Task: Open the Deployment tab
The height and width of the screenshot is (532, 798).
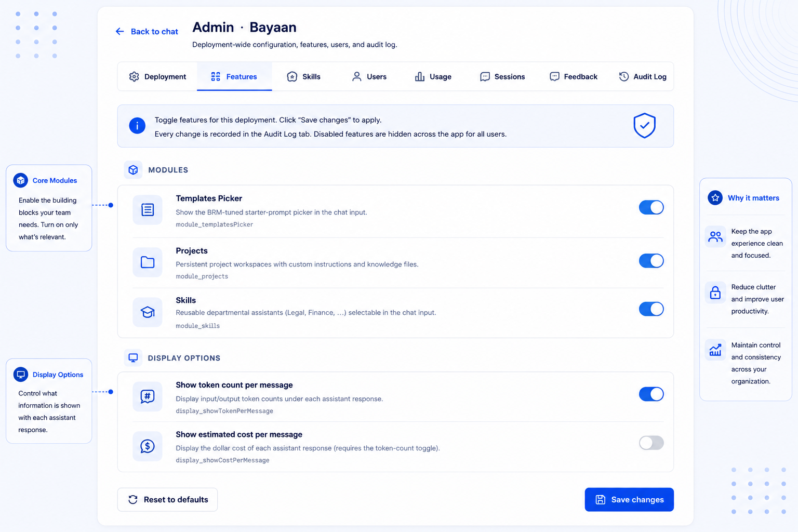Action: [x=157, y=76]
